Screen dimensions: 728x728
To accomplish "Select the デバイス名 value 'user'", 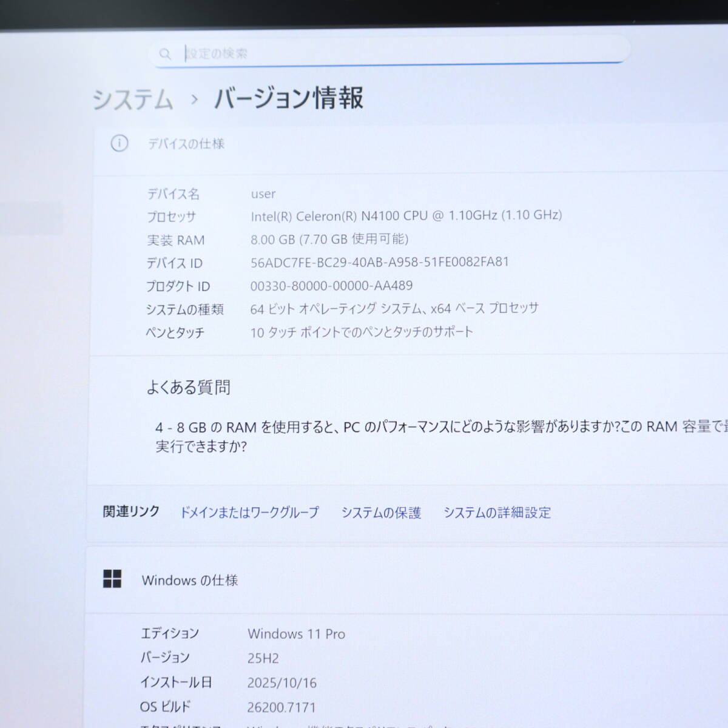I will click(x=264, y=194).
